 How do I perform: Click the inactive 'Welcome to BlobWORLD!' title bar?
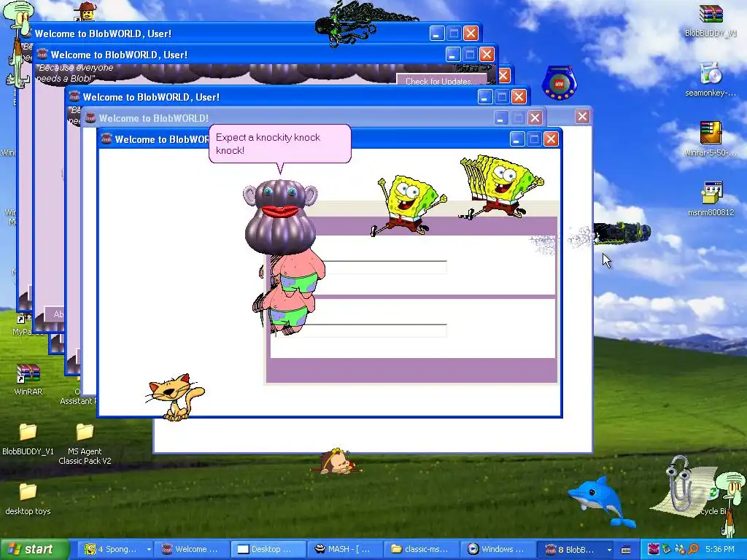click(x=295, y=117)
